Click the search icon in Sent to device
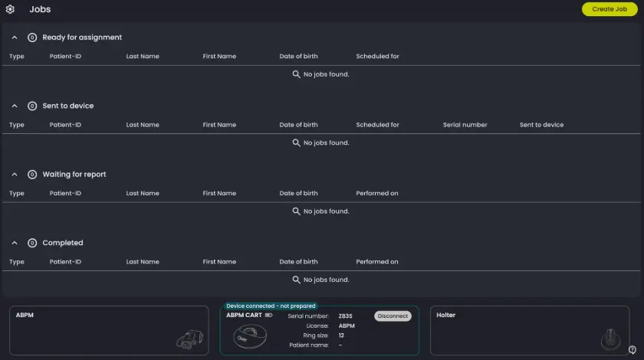644x360 pixels. (x=296, y=142)
